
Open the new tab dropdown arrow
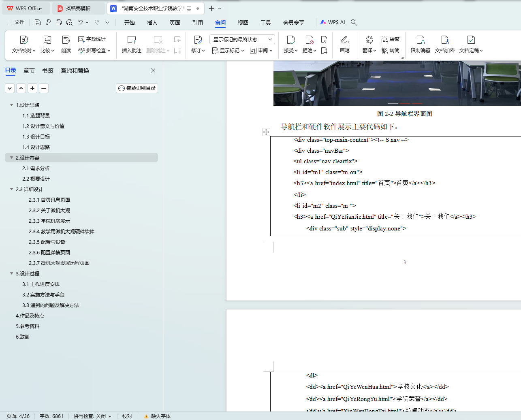(x=220, y=9)
